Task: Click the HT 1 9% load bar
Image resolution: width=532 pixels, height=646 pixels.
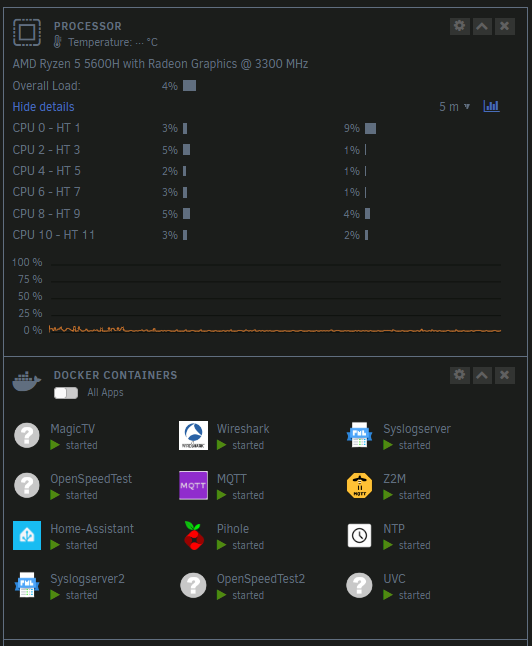Action: click(370, 128)
